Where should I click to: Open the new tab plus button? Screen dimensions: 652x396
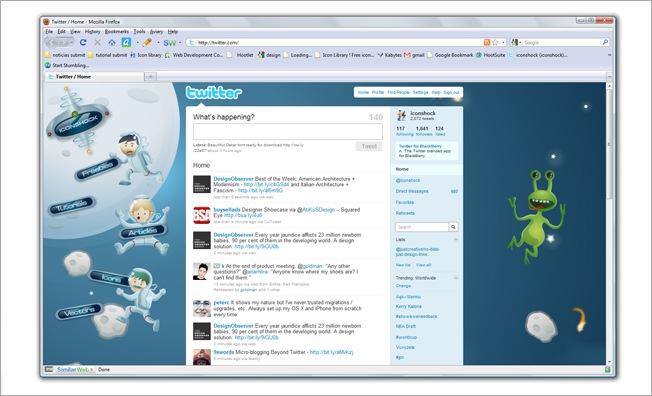[151, 76]
